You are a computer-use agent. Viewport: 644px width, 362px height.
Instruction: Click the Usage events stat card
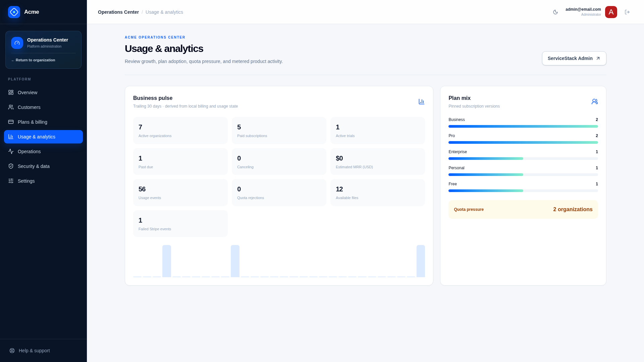180,192
